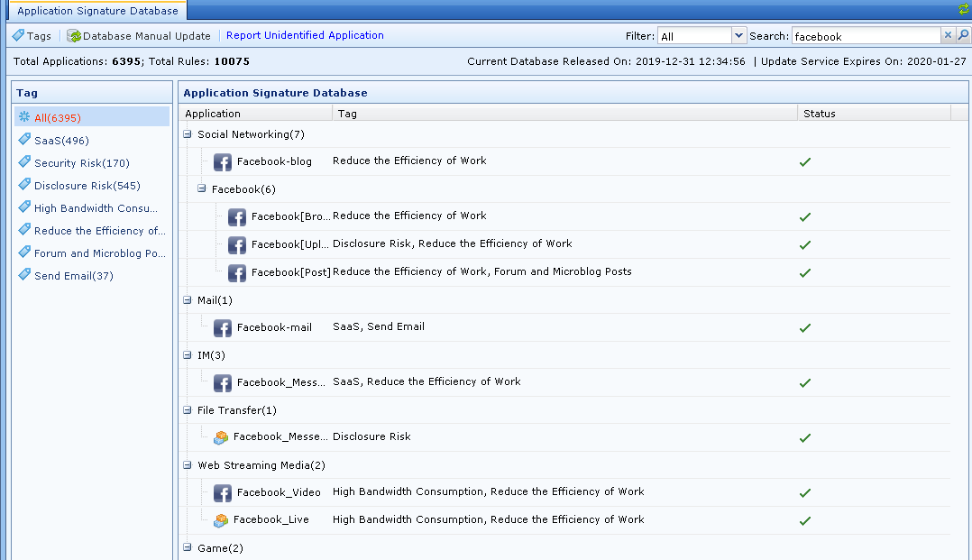Select the All(6395) tag filter
Viewport: 972px width, 560px height.
click(92, 117)
